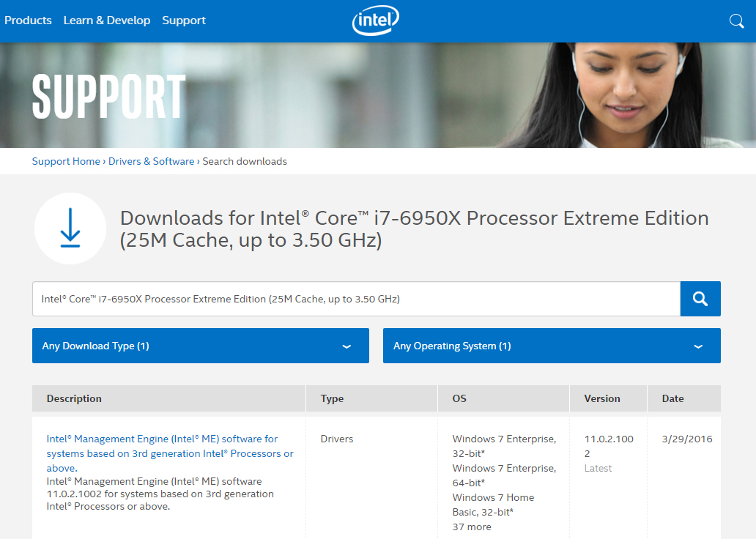Click the Latest version label
Image resolution: width=756 pixels, height=539 pixels.
click(598, 468)
